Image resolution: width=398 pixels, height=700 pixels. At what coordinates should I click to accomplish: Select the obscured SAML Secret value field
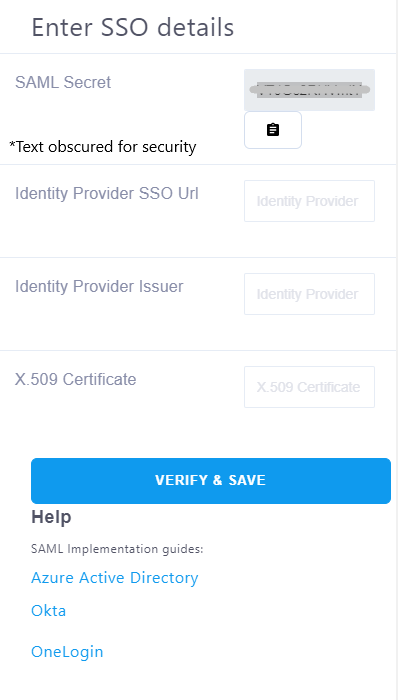pos(309,90)
